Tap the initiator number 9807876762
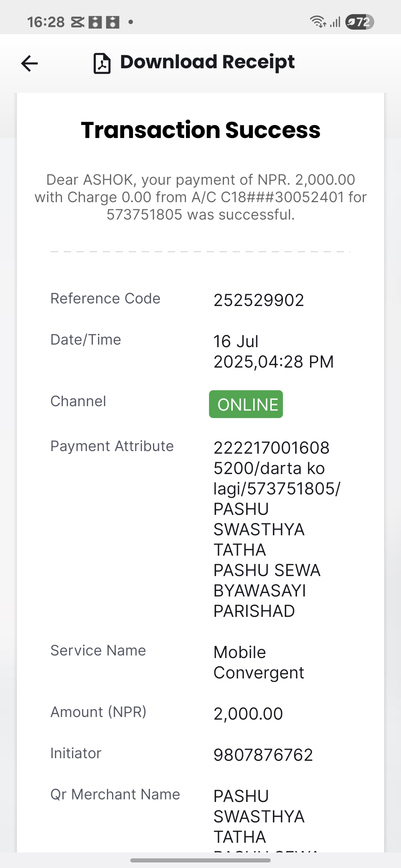This screenshot has height=868, width=401. 263,755
